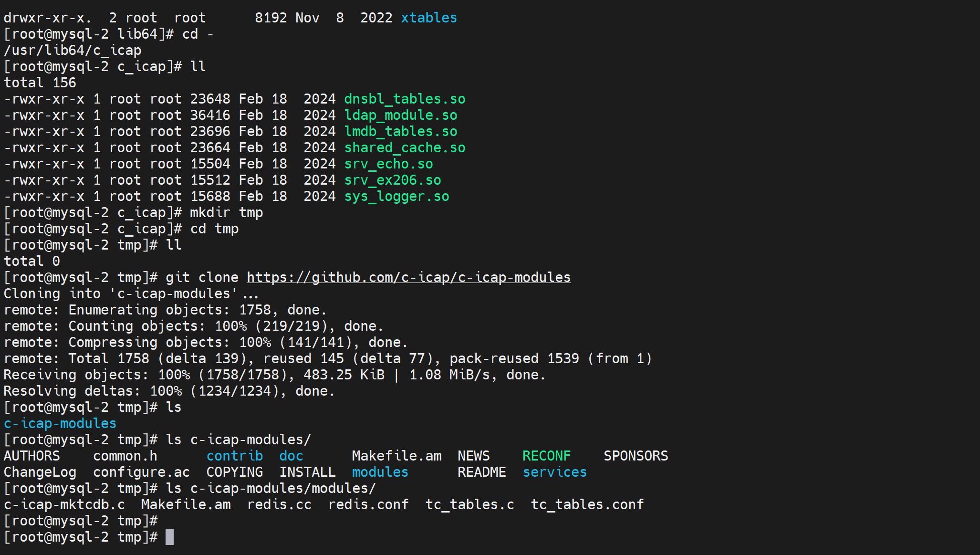Click the tc_tables.conf file name
This screenshot has width=980, height=555.
point(587,504)
